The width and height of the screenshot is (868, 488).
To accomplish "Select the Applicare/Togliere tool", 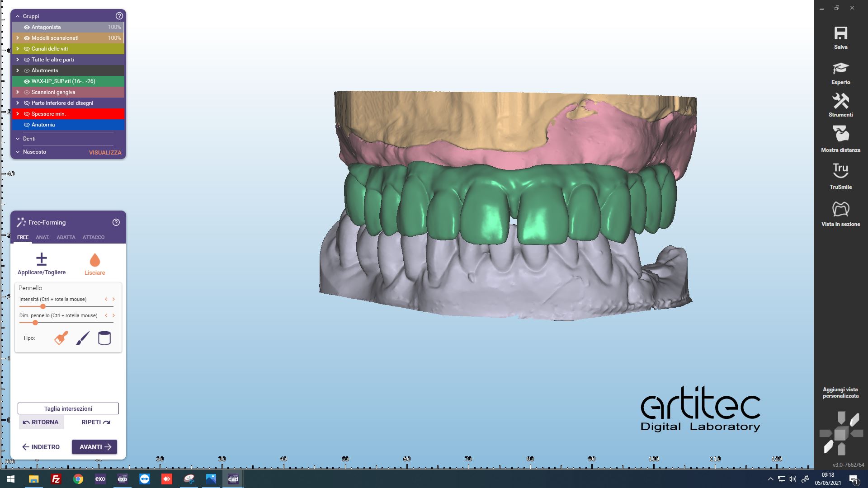I will pos(42,264).
